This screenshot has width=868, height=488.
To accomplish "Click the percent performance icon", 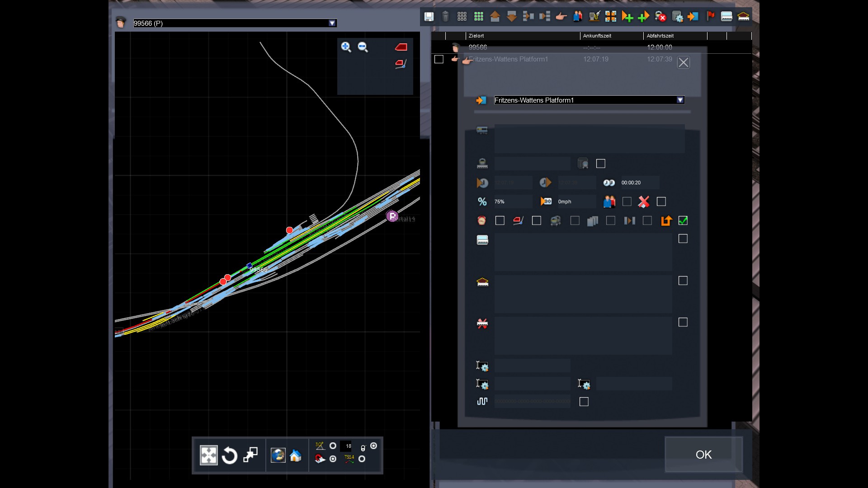I will coord(482,202).
